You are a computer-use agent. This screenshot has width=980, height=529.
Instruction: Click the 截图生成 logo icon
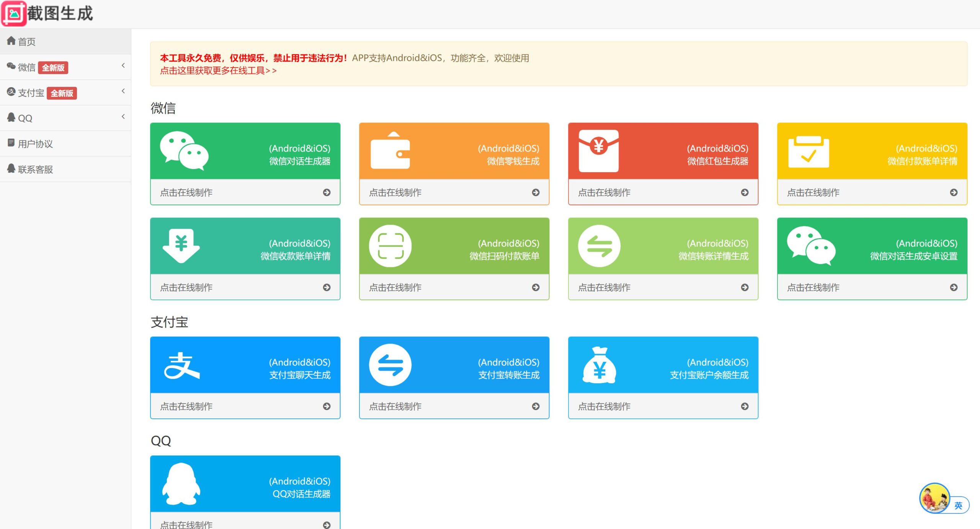[x=14, y=14]
